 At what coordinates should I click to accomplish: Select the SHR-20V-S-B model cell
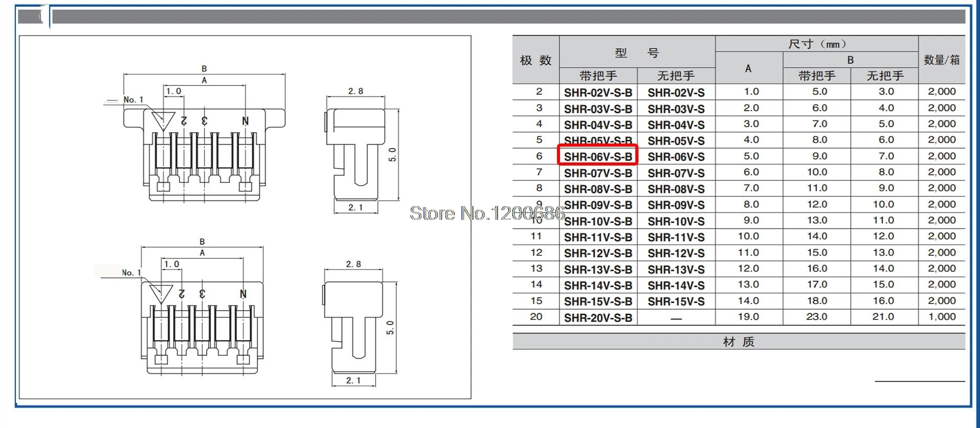coord(598,318)
